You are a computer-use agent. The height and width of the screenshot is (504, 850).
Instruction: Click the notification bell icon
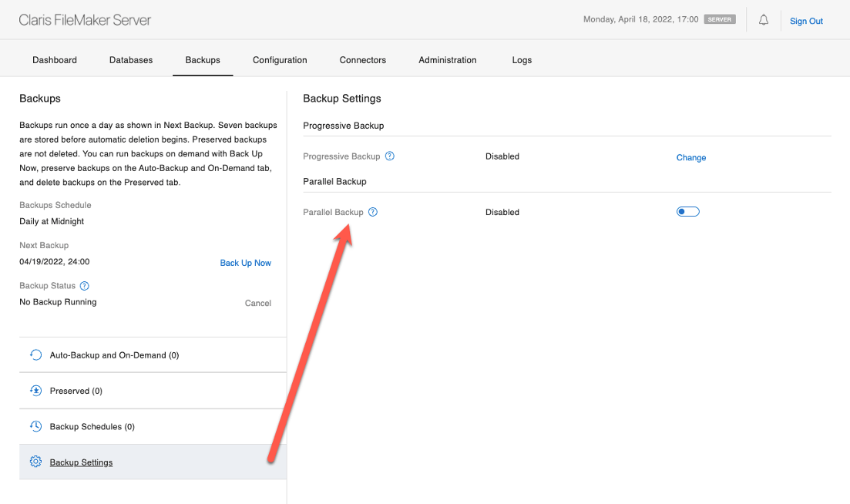click(x=763, y=19)
